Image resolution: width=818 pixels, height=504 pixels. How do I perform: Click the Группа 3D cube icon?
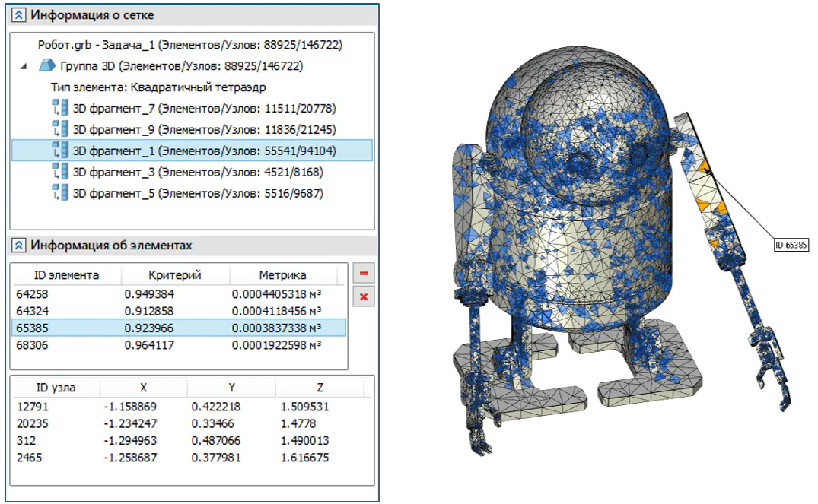pyautogui.click(x=47, y=65)
